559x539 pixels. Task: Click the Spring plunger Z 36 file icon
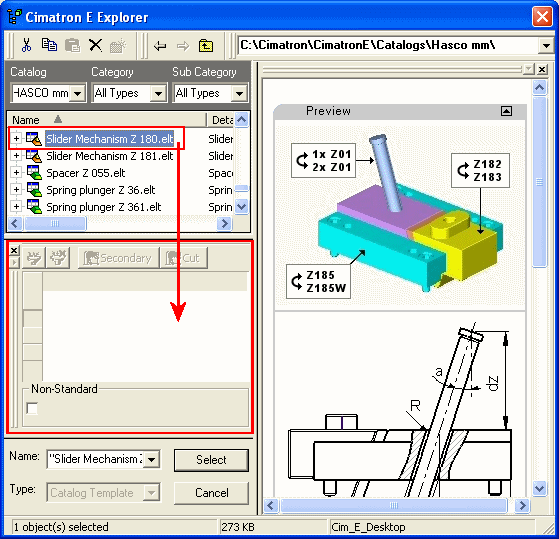click(x=34, y=190)
